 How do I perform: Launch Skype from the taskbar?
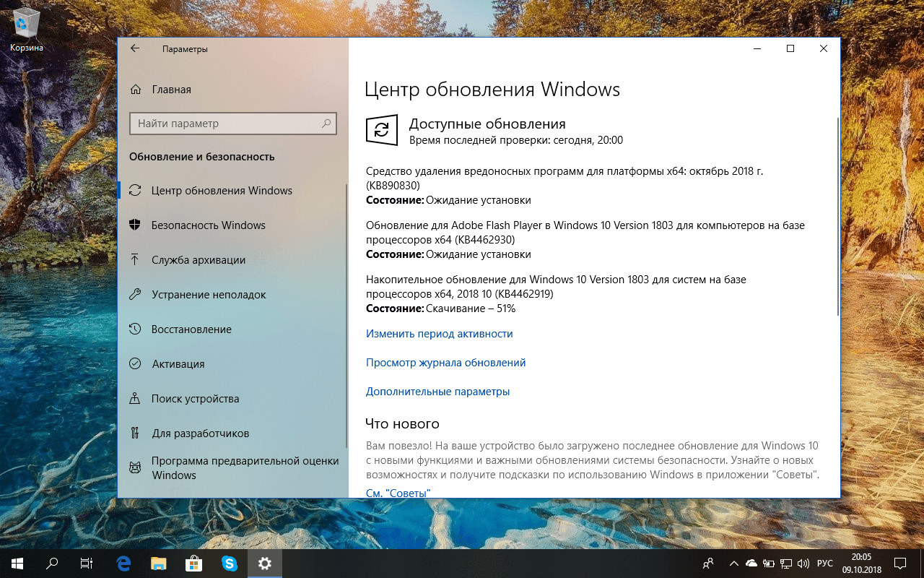pos(230,564)
